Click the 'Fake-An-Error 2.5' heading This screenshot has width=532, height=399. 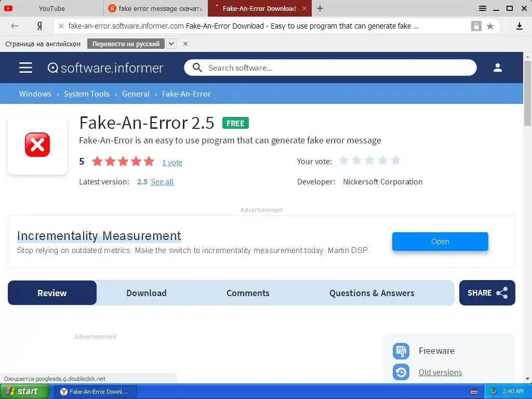(x=147, y=123)
